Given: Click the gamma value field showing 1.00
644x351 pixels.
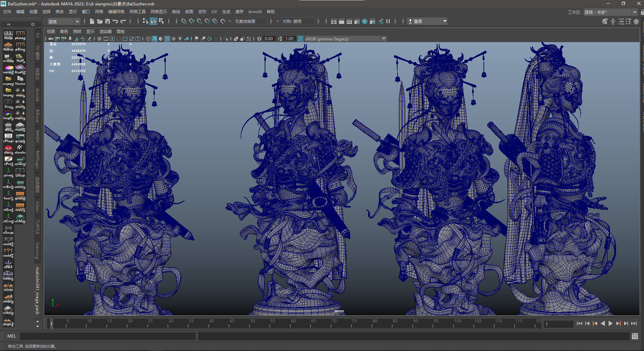Looking at the screenshot, I should click(x=289, y=39).
